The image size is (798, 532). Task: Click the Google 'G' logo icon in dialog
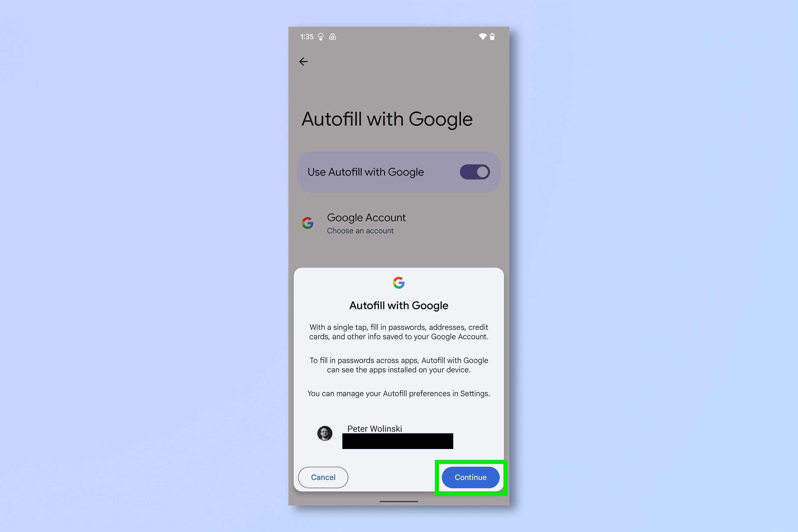tap(398, 282)
